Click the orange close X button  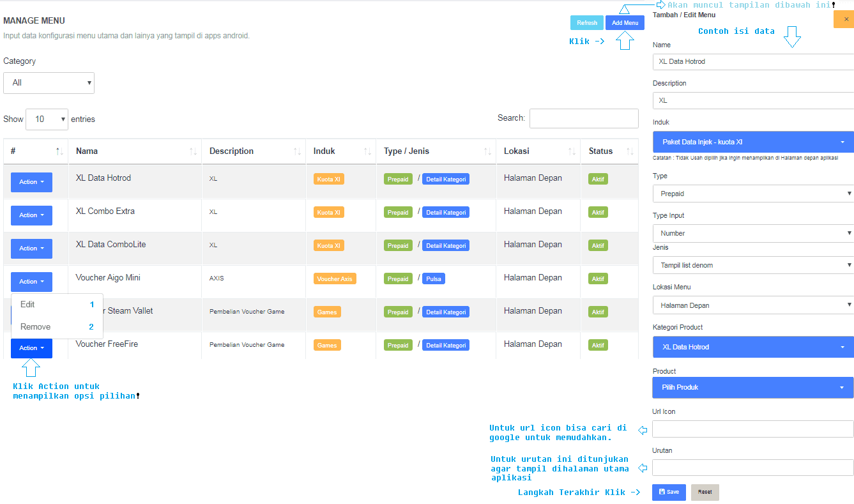[x=844, y=19]
